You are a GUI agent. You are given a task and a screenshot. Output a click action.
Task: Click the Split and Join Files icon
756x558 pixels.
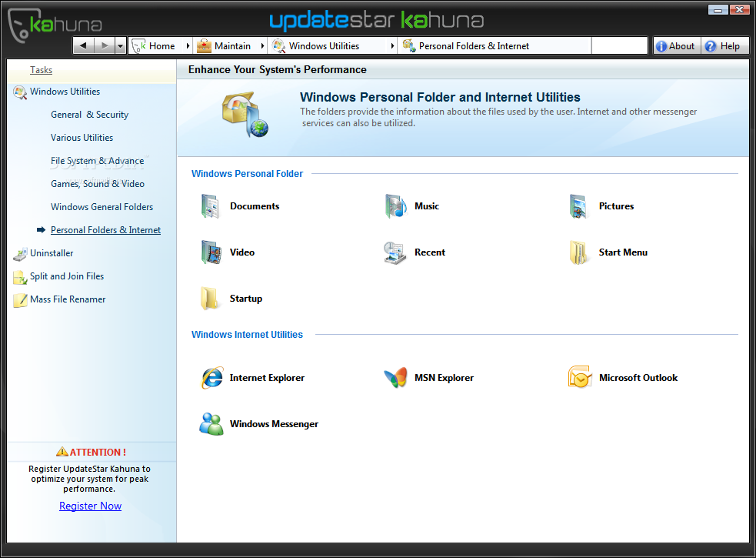20,277
